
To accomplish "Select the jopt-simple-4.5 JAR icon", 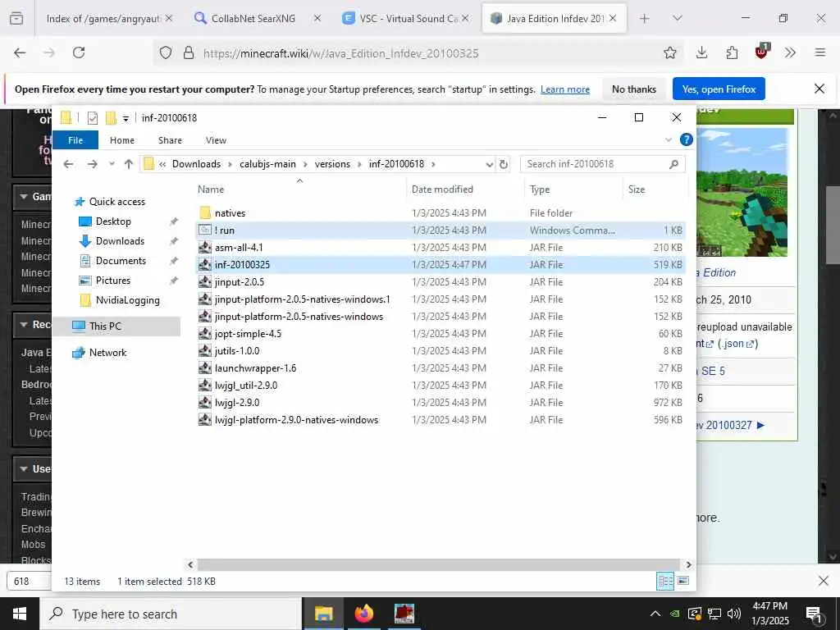I will pyautogui.click(x=204, y=333).
